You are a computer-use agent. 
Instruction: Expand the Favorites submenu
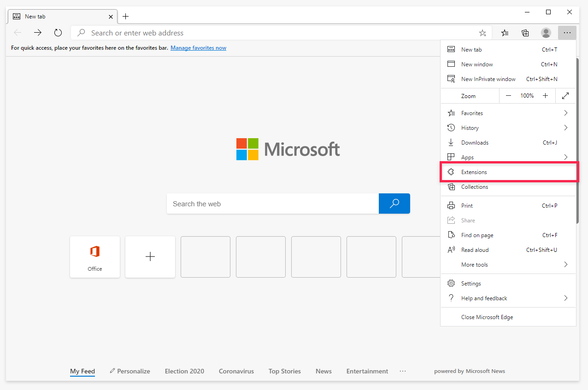pyautogui.click(x=508, y=113)
